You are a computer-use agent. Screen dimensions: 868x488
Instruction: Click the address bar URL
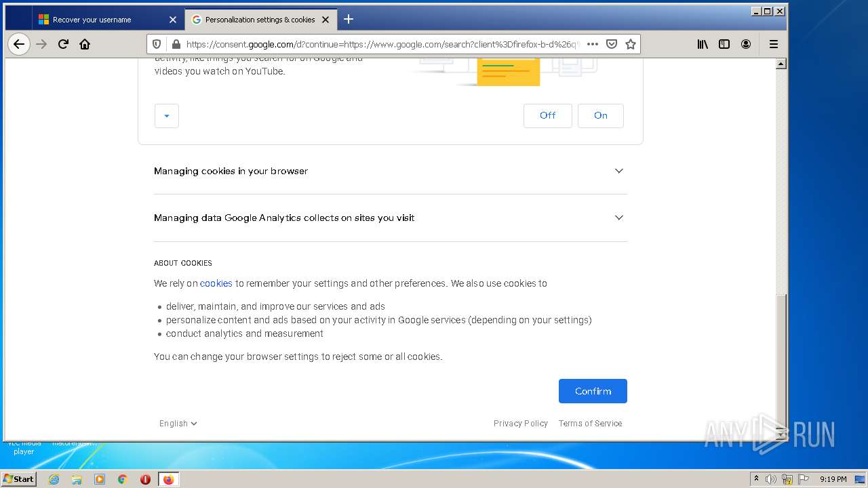point(382,44)
